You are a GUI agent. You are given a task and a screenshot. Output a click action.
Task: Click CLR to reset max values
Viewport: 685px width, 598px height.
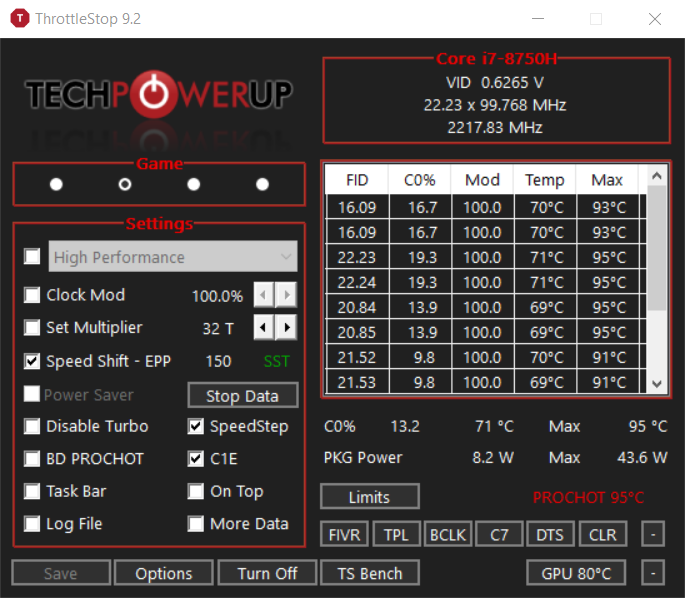603,534
